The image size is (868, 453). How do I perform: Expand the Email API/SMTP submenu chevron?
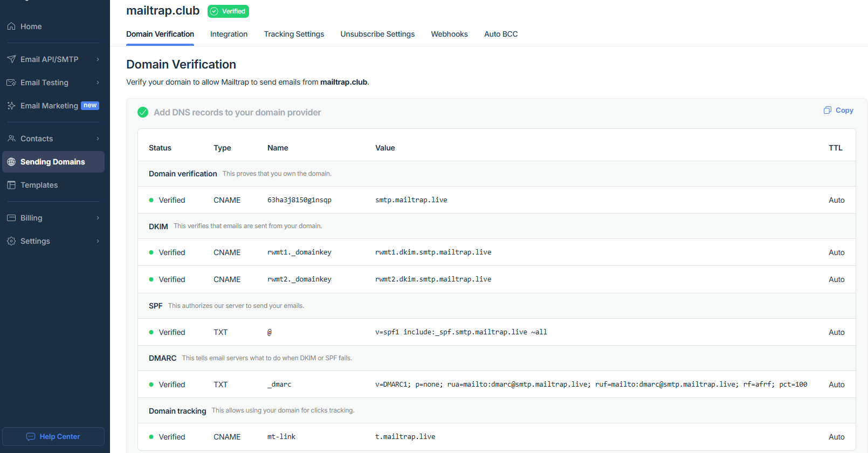98,59
